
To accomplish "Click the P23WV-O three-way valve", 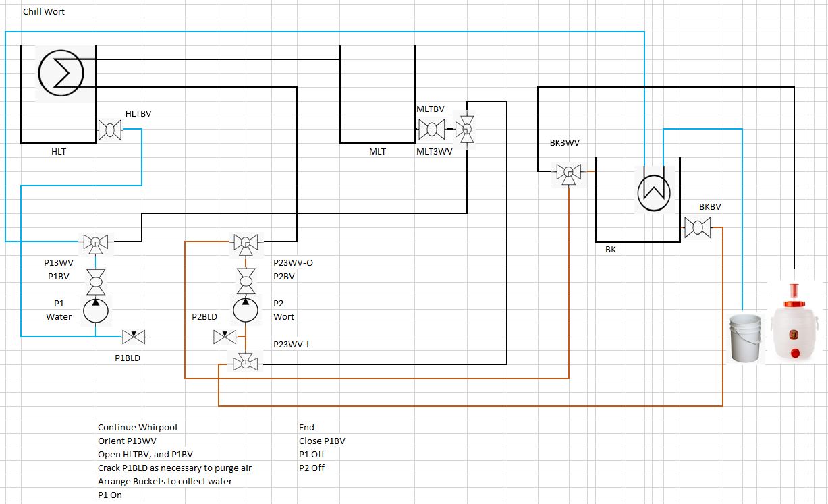I will point(245,242).
